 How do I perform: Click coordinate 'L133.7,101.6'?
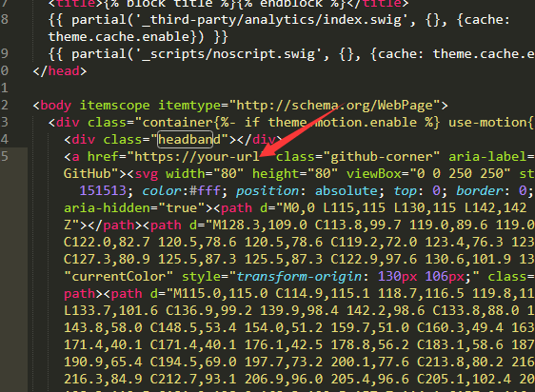(110, 310)
